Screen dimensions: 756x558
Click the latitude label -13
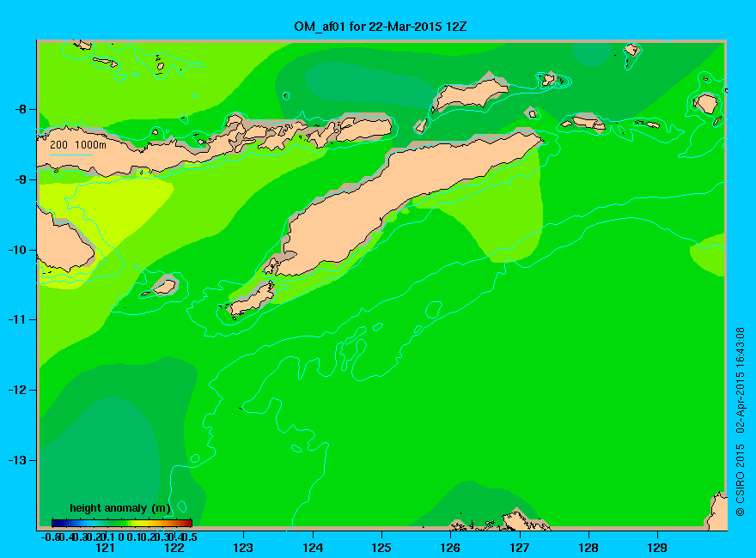pyautogui.click(x=17, y=460)
